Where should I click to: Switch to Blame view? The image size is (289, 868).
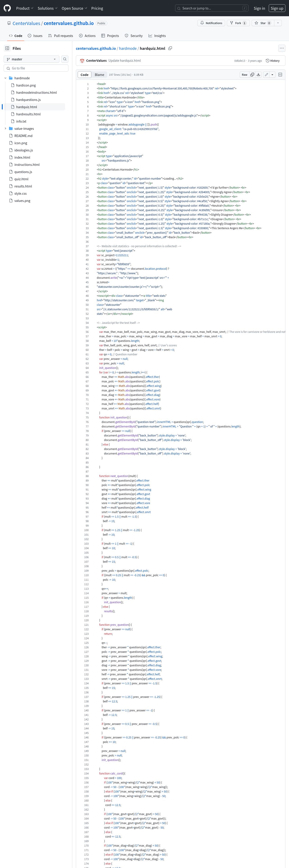99,75
